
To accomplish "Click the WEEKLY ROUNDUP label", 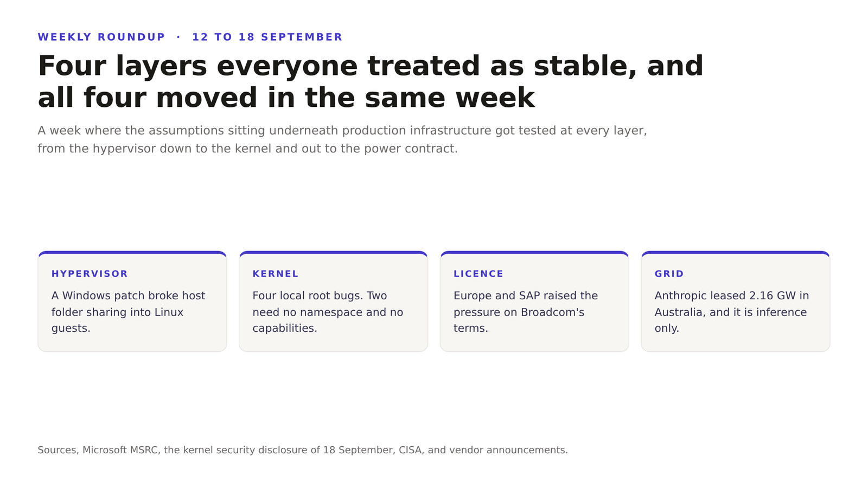I will click(101, 37).
